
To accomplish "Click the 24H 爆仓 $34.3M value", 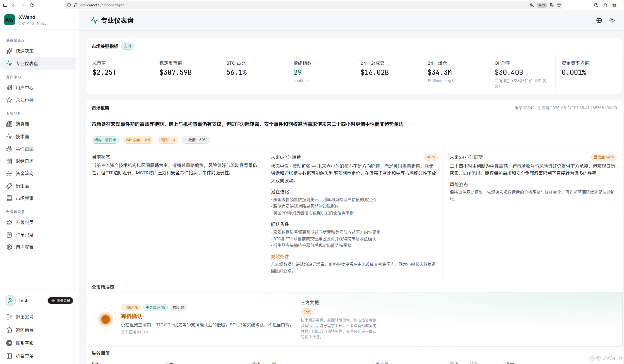I will pyautogui.click(x=440, y=72).
